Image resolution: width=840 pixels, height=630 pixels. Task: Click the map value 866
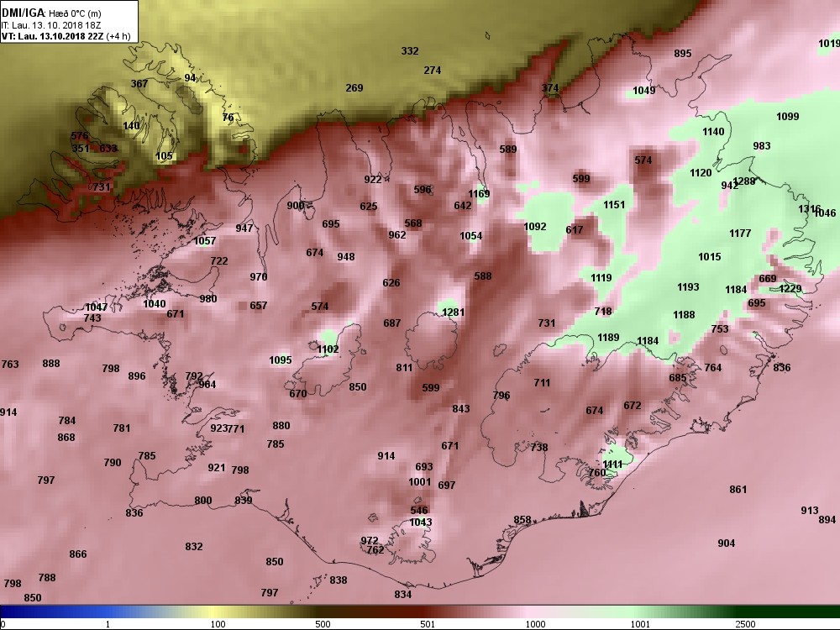click(x=77, y=554)
